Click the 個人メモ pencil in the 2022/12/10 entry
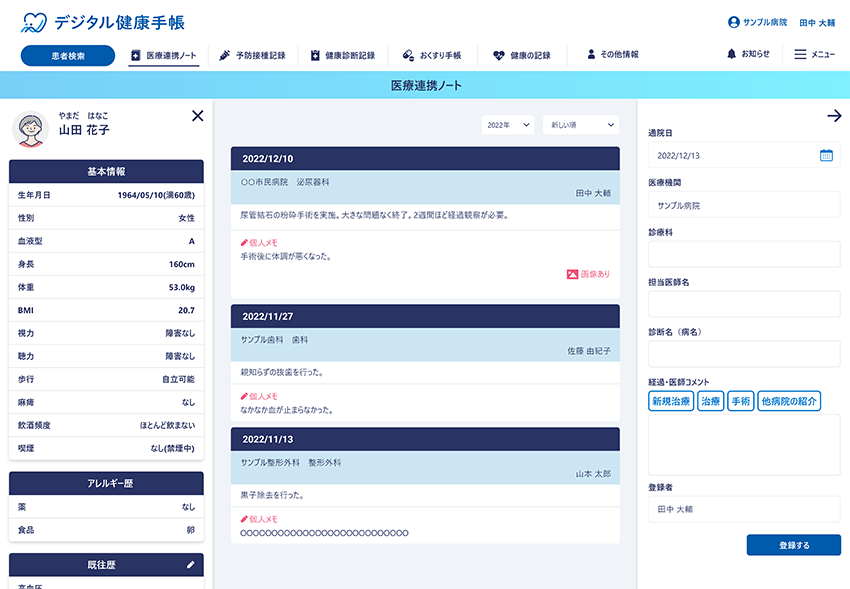850x589 pixels. click(244, 243)
